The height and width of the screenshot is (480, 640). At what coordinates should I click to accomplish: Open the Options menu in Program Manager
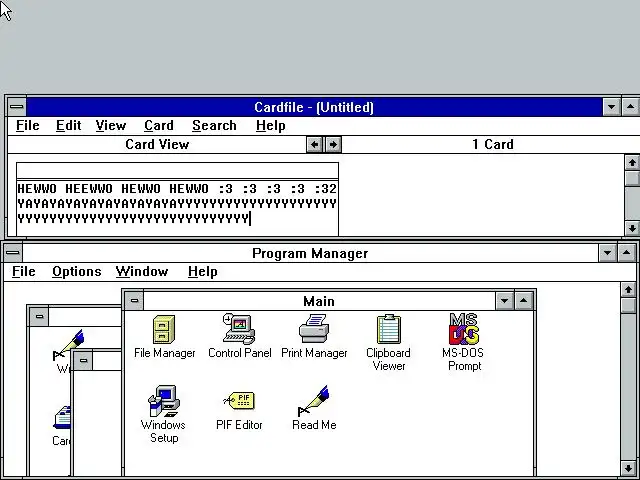pyautogui.click(x=77, y=272)
